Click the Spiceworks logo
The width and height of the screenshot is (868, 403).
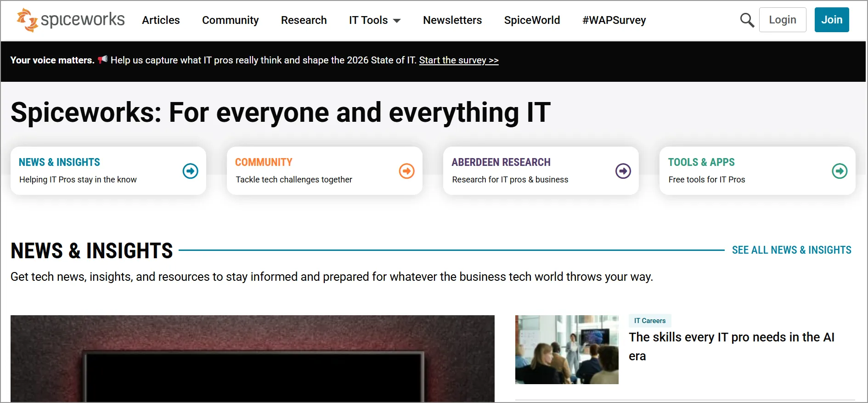[x=71, y=20]
